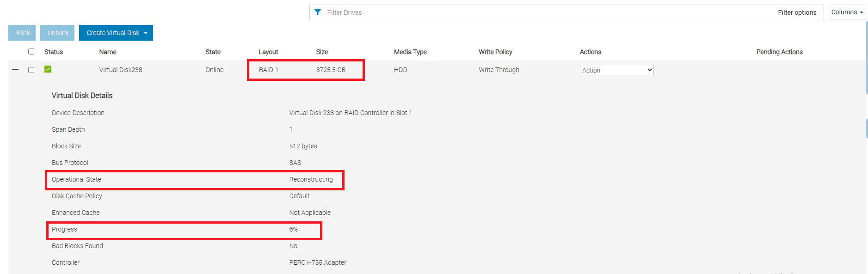Sort by the Write Policy column
Image resolution: width=868 pixels, height=274 pixels.
pyautogui.click(x=495, y=52)
